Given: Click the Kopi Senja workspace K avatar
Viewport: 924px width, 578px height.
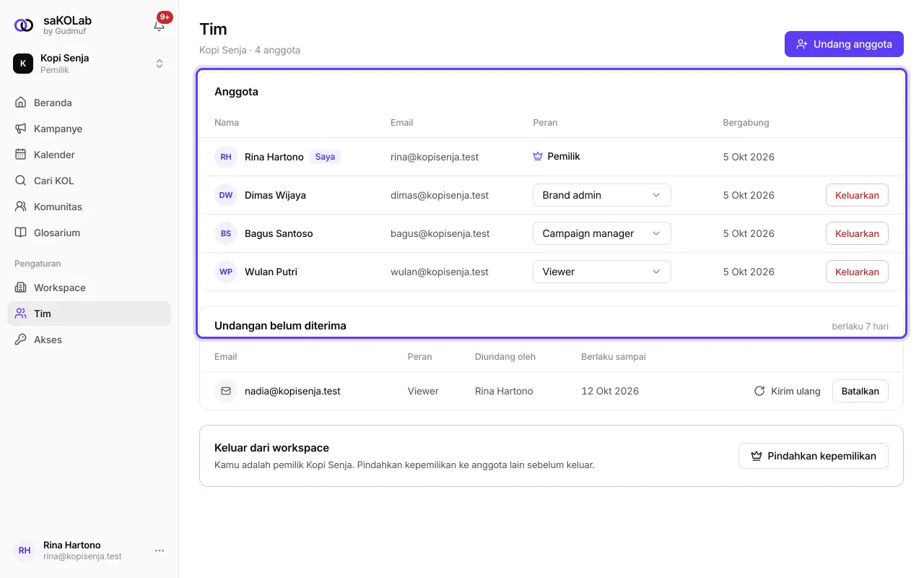Looking at the screenshot, I should pos(23,64).
